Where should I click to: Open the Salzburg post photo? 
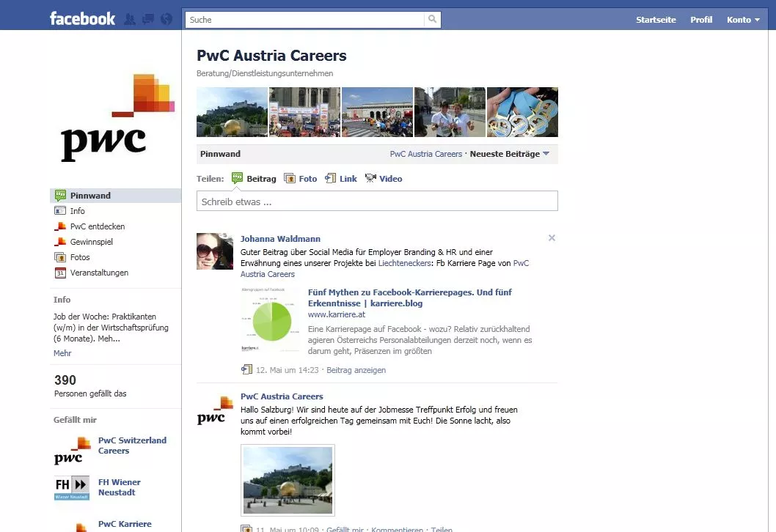[288, 480]
